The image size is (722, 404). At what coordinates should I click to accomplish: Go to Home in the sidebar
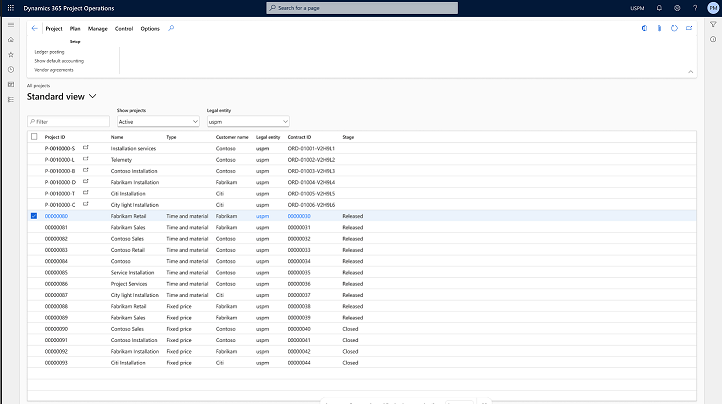(x=11, y=40)
